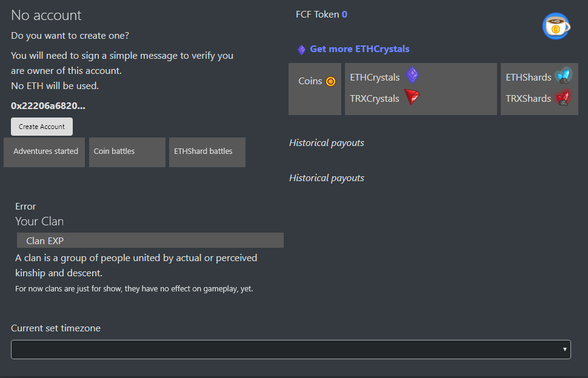
Task: Click small crystal icon beside Get more ETHCrystals
Action: tap(301, 50)
